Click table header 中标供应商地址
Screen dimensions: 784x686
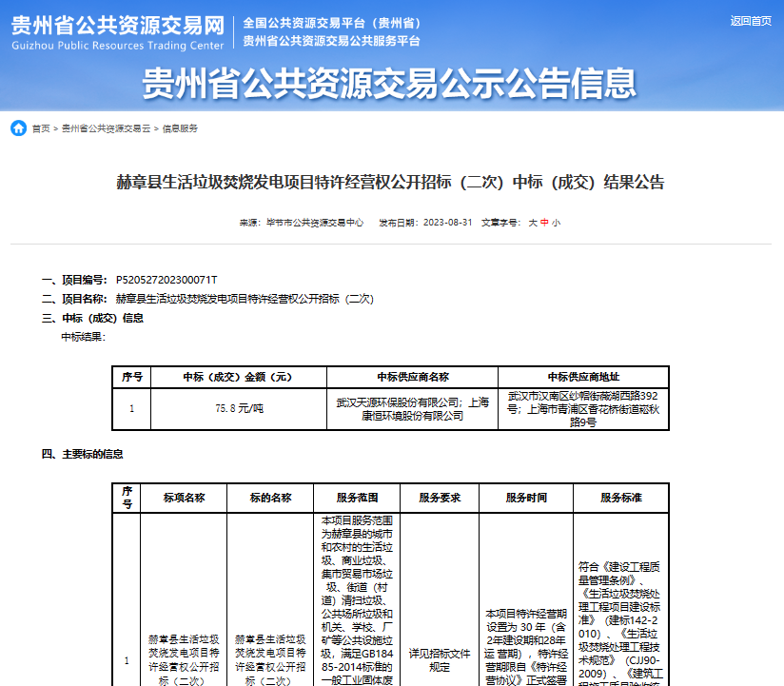coord(583,377)
